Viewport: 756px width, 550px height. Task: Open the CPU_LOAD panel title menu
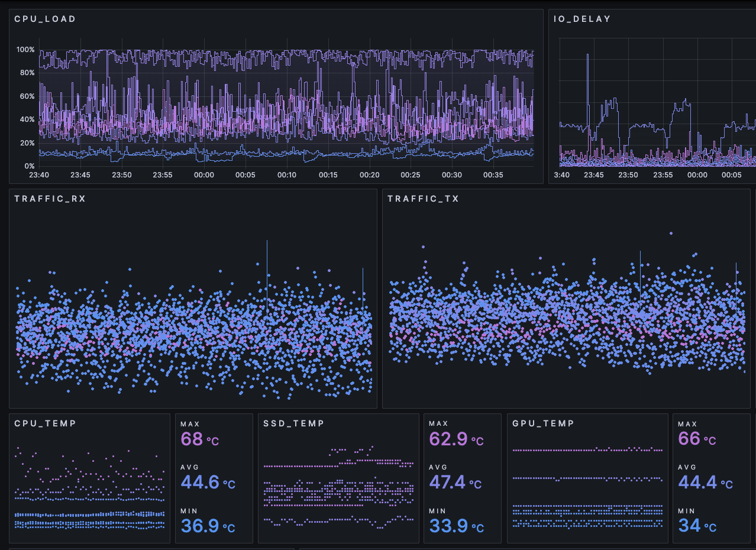[x=45, y=19]
